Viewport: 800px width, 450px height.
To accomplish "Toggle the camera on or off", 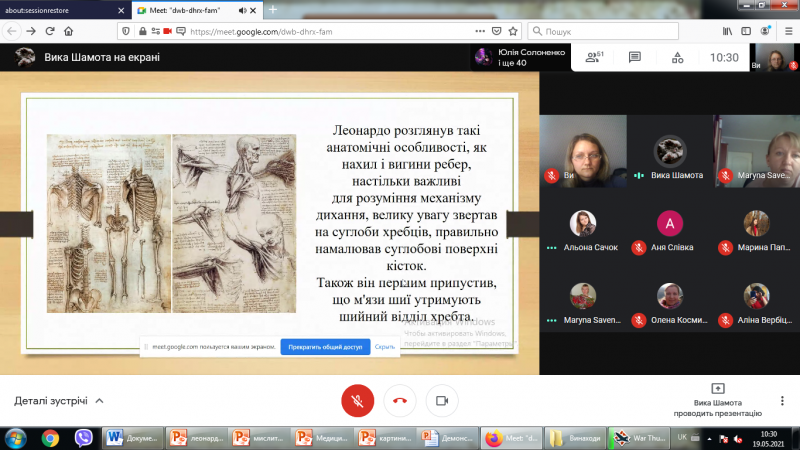I will click(442, 401).
